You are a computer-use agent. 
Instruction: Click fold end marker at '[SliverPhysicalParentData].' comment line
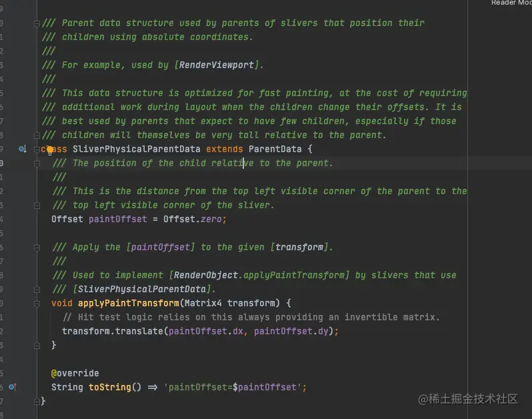[x=37, y=290]
